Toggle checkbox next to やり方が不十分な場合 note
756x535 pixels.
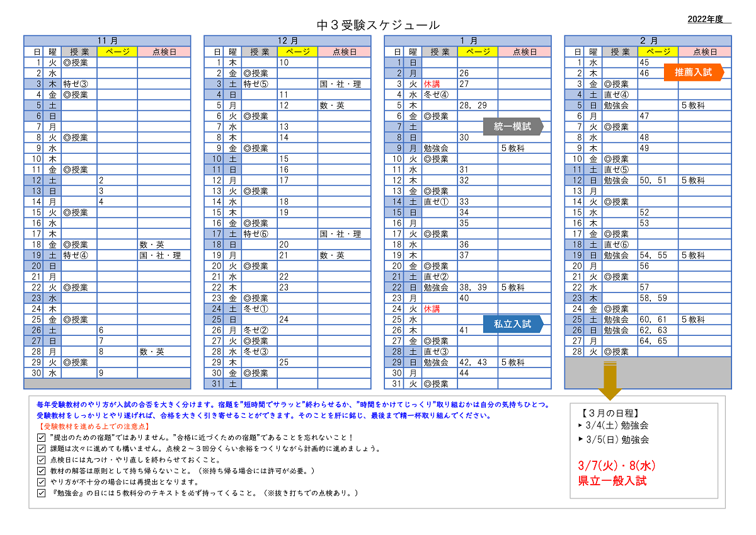[42, 482]
